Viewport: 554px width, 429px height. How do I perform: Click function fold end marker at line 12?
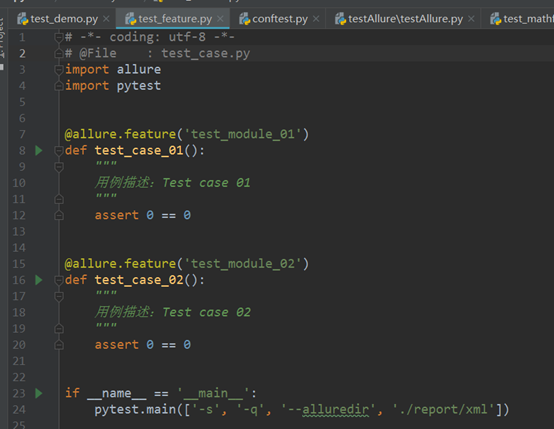[x=59, y=216]
